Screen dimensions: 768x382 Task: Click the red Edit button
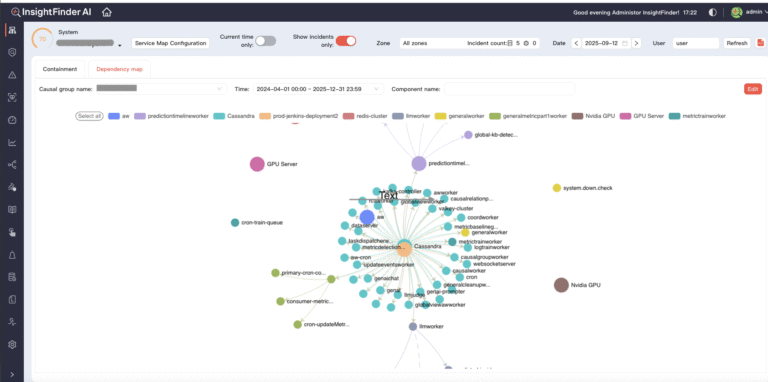coord(753,89)
